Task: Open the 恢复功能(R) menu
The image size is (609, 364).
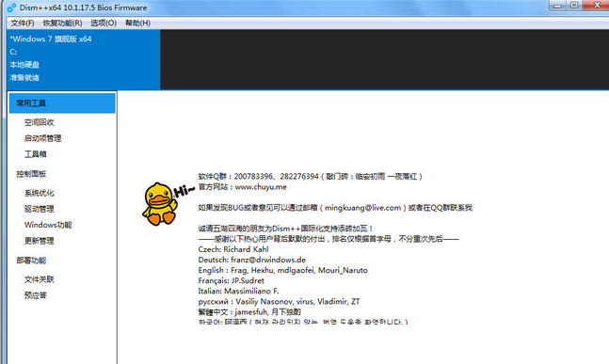Action: point(62,24)
